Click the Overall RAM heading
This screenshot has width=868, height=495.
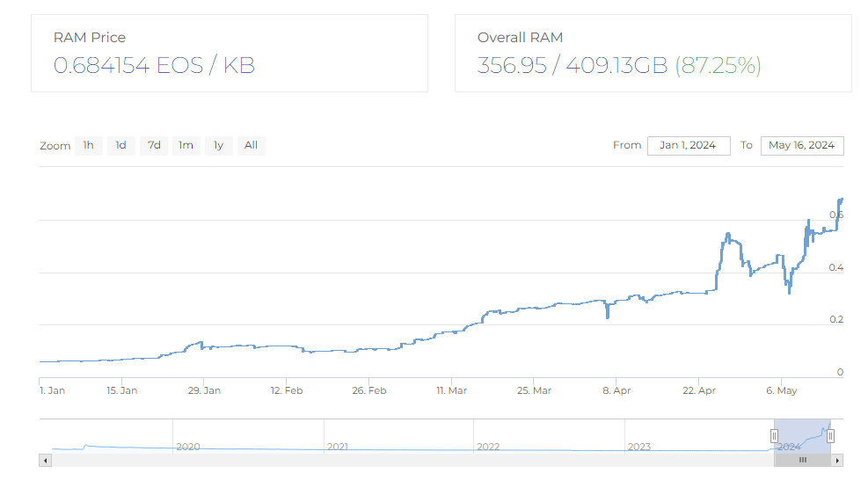[520, 38]
